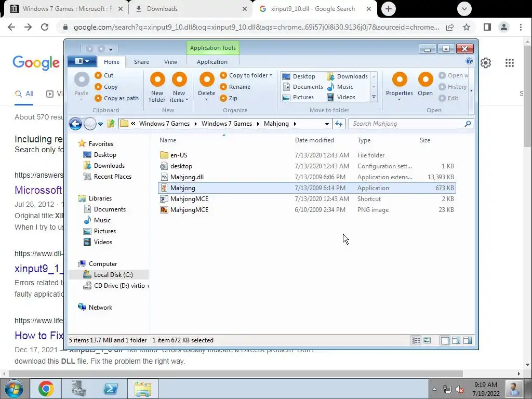532x399 pixels.
Task: Sort by the Type column
Action: (x=364, y=140)
